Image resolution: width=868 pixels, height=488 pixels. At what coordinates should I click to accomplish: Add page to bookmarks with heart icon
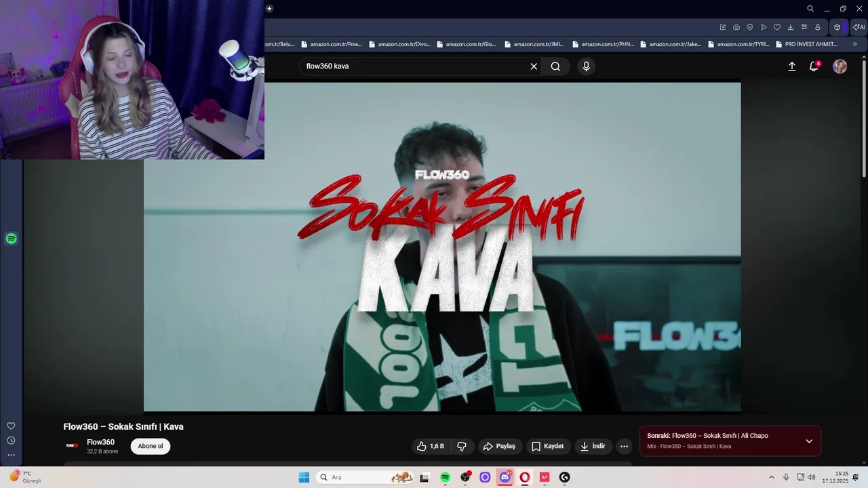click(x=777, y=27)
